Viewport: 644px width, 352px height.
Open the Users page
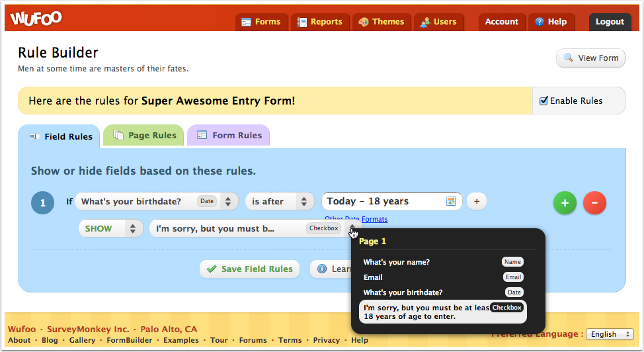click(x=438, y=22)
